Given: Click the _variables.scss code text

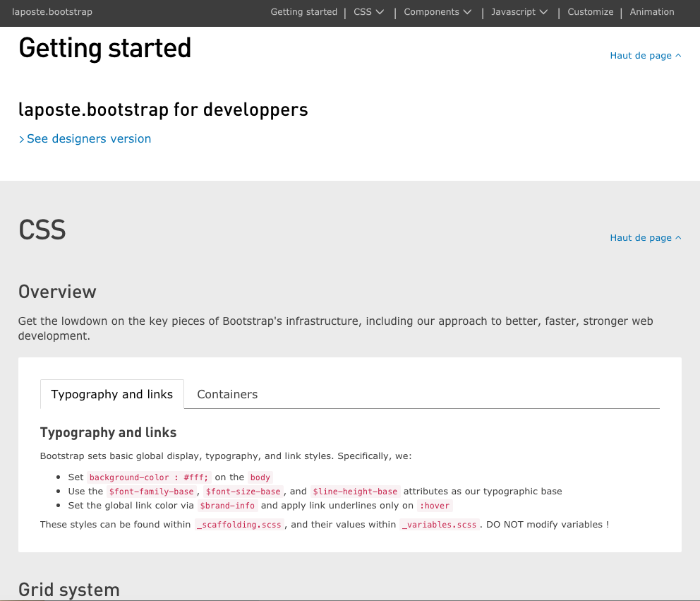Looking at the screenshot, I should (x=440, y=525).
